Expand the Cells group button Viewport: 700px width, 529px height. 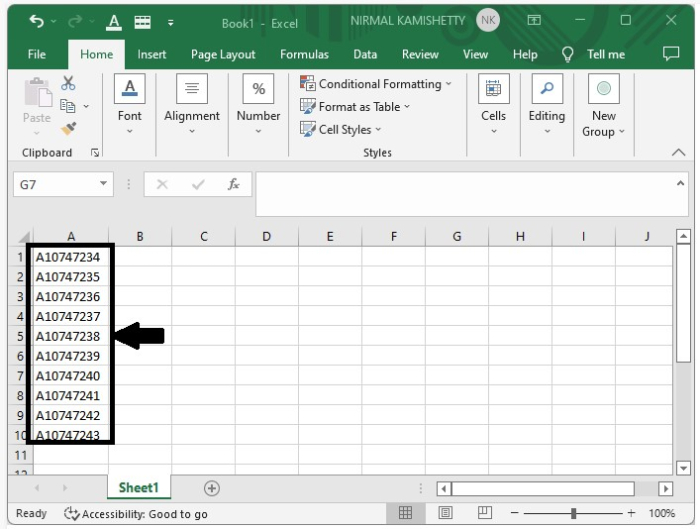click(x=493, y=105)
